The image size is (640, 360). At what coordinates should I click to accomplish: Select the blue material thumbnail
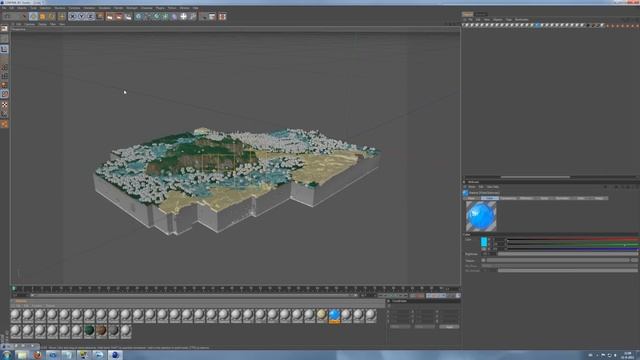click(x=334, y=315)
